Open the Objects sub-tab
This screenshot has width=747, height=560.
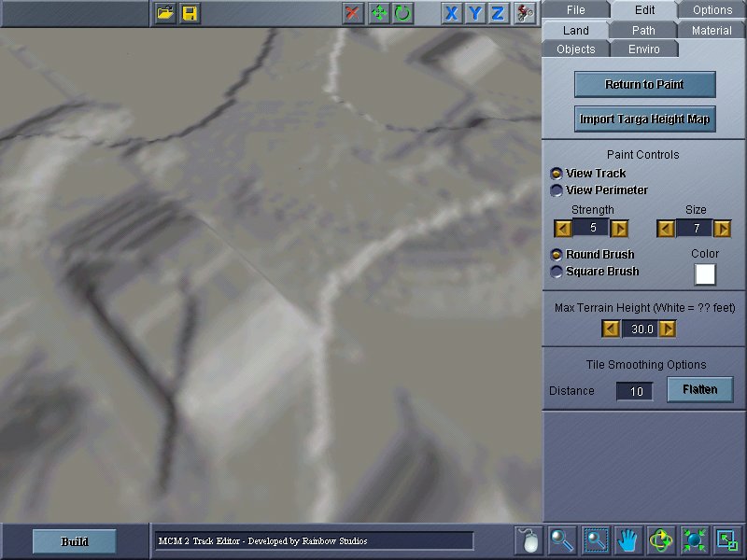[x=575, y=49]
